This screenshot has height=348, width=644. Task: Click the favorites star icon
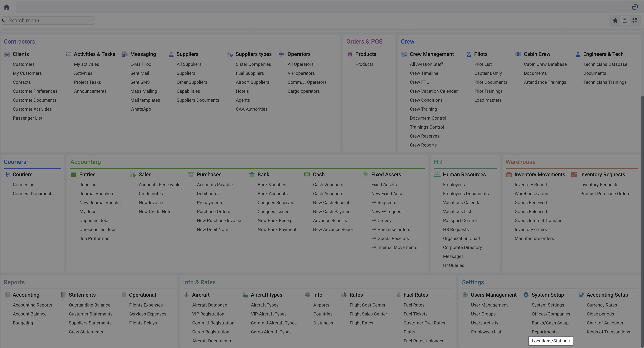click(x=615, y=21)
